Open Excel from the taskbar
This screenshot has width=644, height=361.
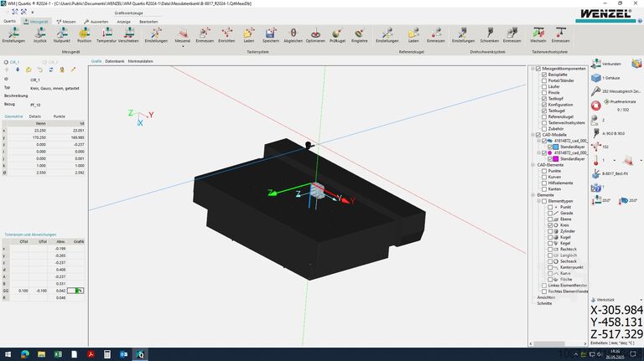[x=58, y=354]
